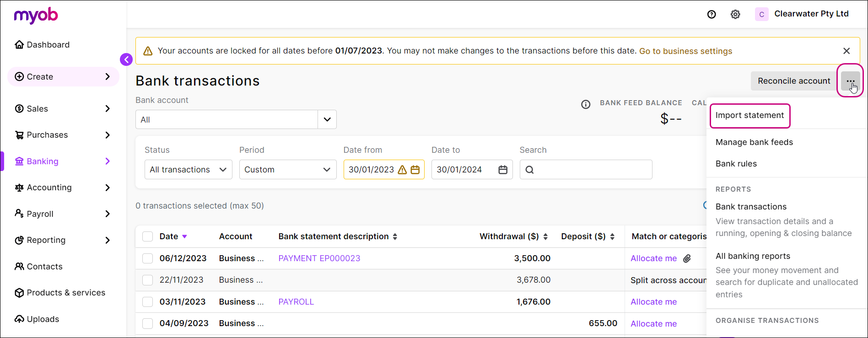Open the PAYMENT EP000023 description link

click(319, 258)
